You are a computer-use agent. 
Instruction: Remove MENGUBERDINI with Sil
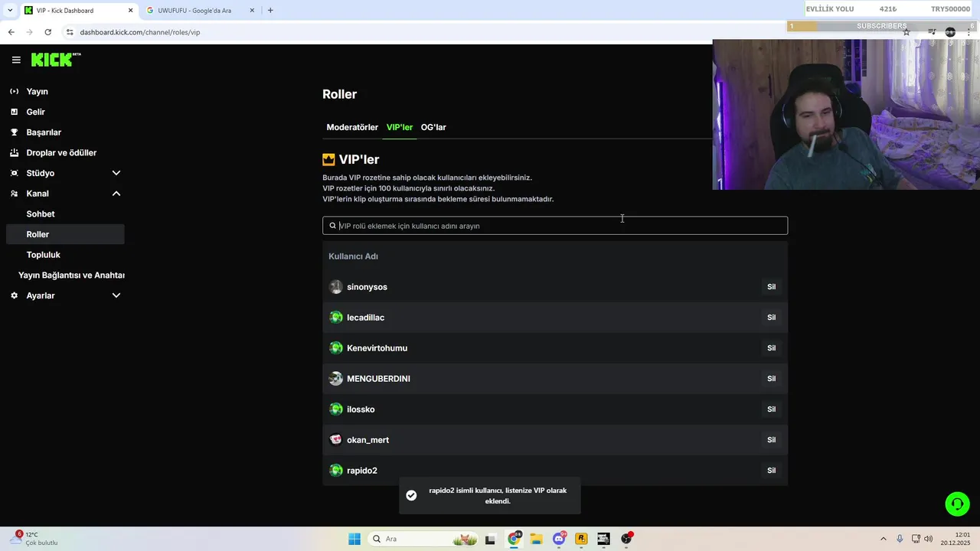coord(771,379)
